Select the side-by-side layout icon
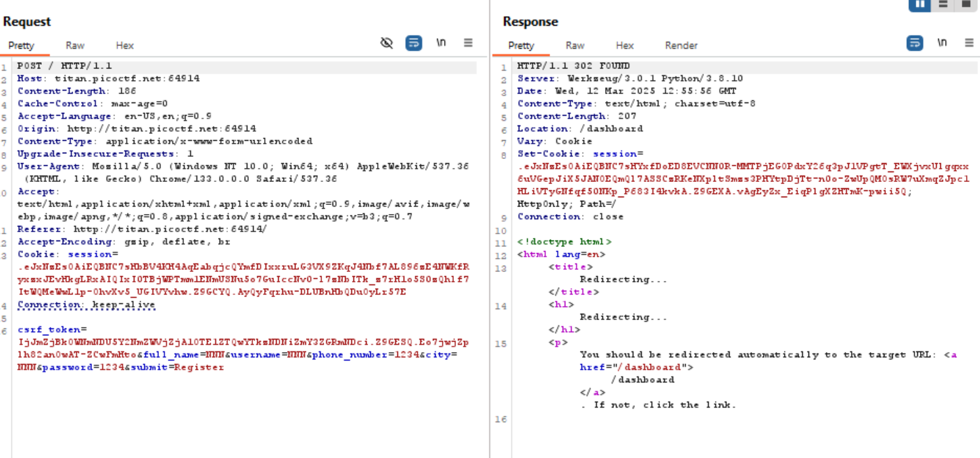Viewport: 980px width, 458px height. [x=920, y=4]
